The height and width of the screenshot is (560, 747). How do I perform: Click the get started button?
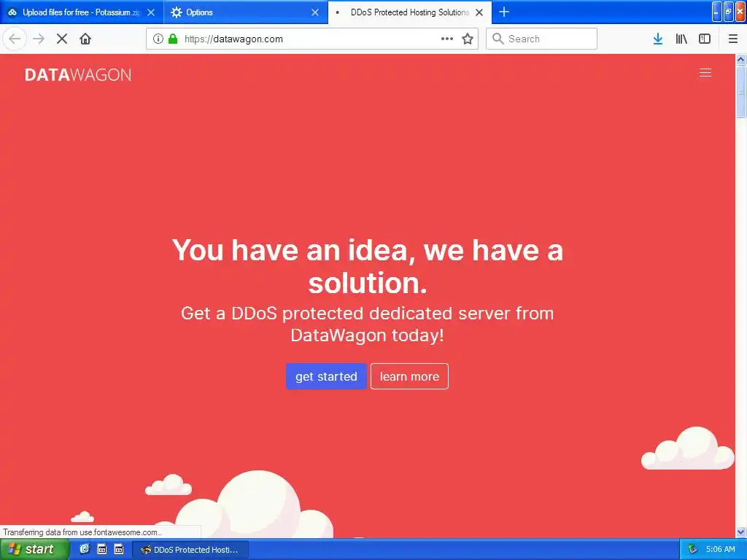pyautogui.click(x=326, y=376)
